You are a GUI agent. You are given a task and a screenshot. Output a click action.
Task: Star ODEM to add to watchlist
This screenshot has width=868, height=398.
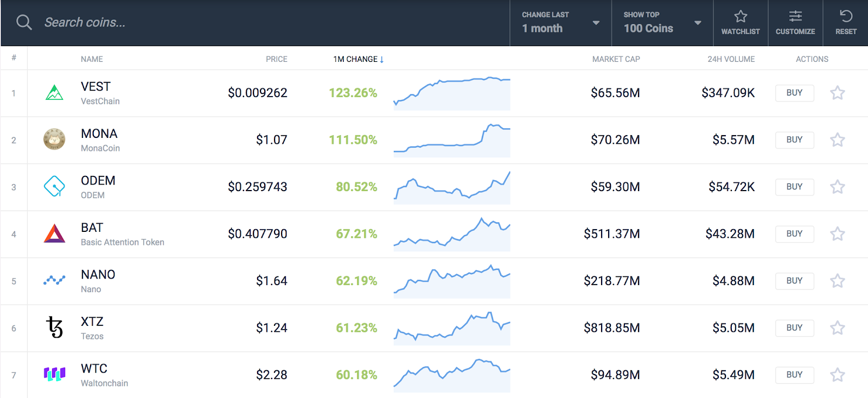pyautogui.click(x=838, y=187)
